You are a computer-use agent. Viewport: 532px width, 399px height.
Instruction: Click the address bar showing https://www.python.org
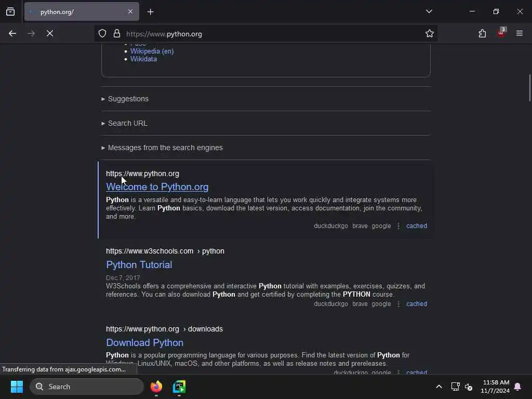(265, 34)
